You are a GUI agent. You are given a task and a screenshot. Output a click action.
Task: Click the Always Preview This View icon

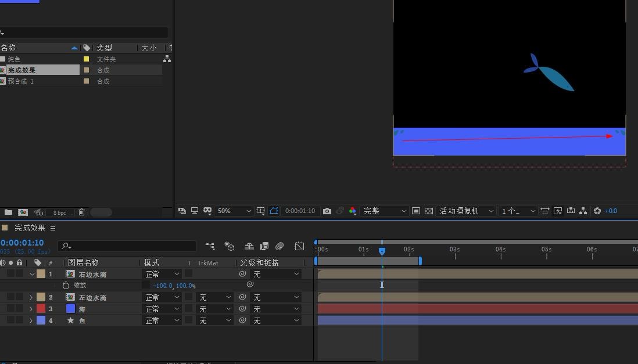182,211
